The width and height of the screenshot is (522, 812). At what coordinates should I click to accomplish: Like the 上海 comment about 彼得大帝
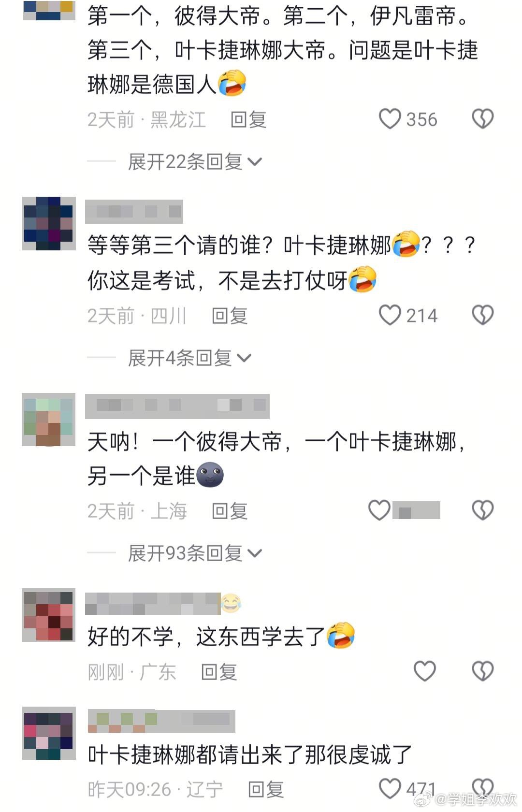(379, 510)
